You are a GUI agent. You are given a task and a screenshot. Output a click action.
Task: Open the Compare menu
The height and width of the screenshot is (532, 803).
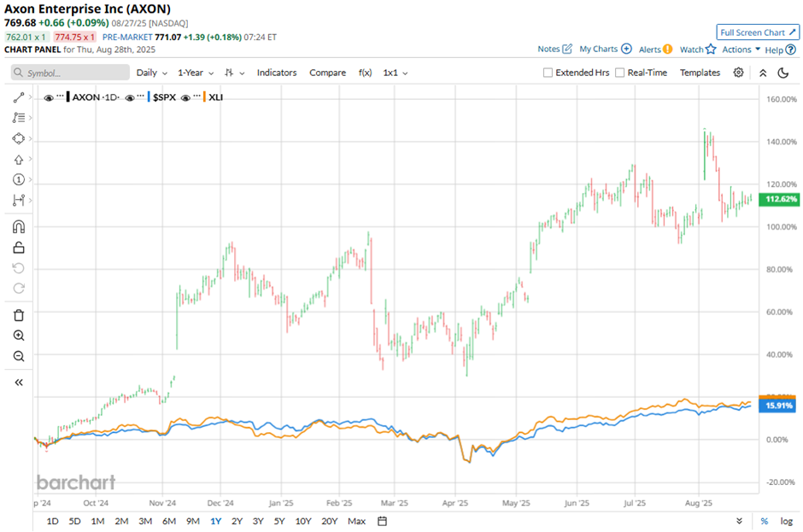pyautogui.click(x=327, y=73)
